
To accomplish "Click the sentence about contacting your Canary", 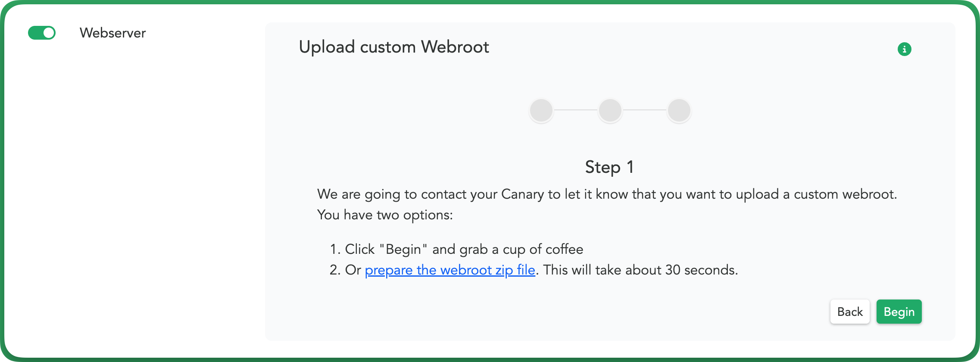I will point(607,194).
